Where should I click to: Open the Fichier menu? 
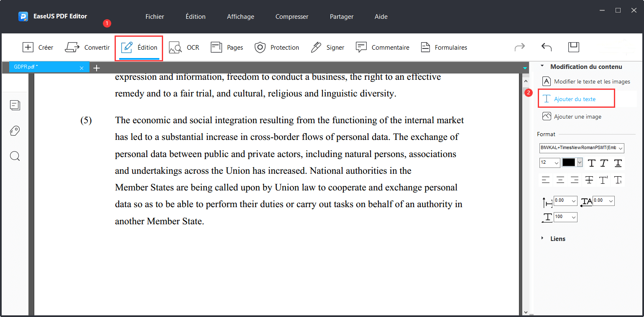click(x=155, y=17)
